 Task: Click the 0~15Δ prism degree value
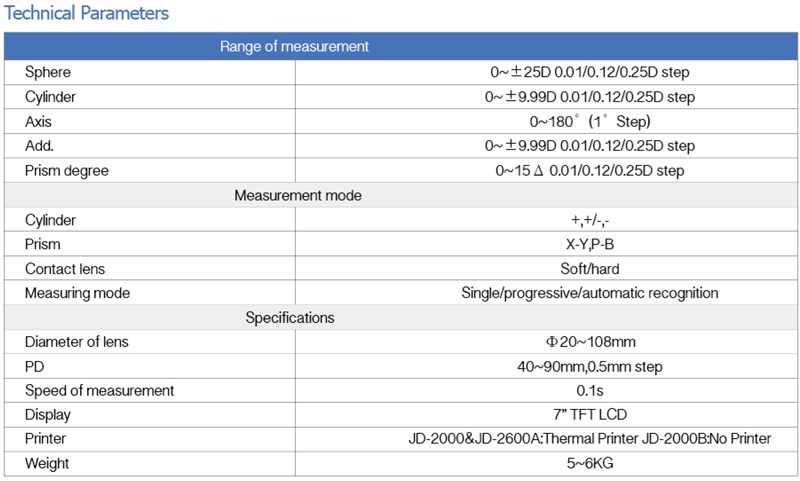pyautogui.click(x=589, y=170)
